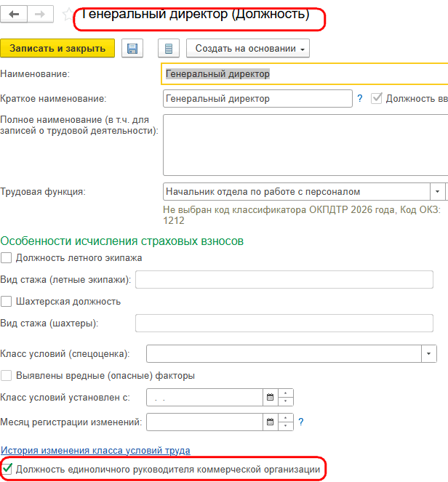Click Особенности исчисления страховых взносов heading
Screen dimensions: 448x482
coord(121,241)
